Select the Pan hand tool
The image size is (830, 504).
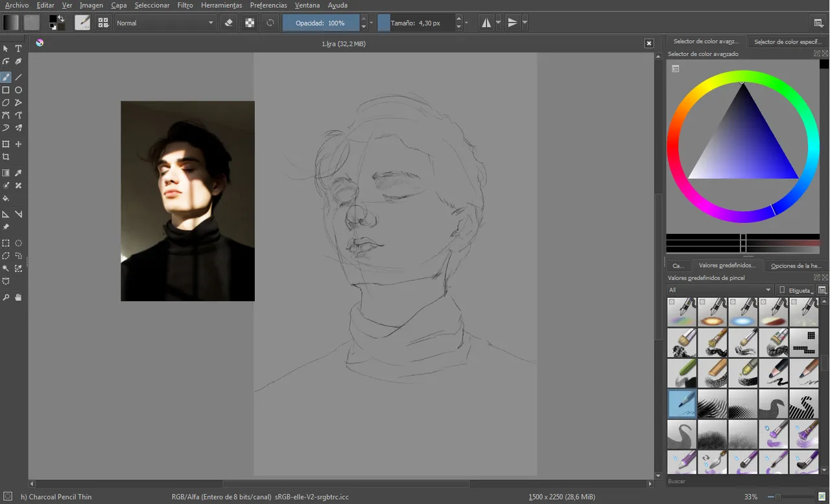tap(18, 297)
